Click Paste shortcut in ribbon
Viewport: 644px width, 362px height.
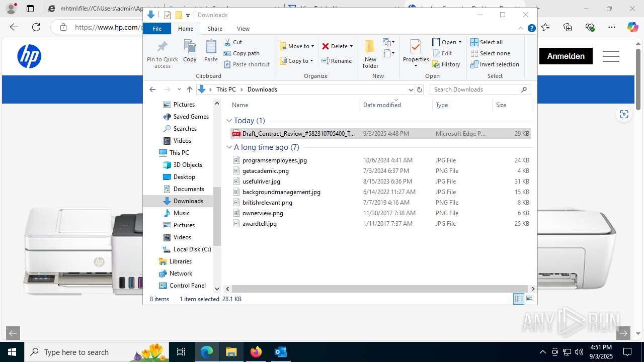pos(247,64)
